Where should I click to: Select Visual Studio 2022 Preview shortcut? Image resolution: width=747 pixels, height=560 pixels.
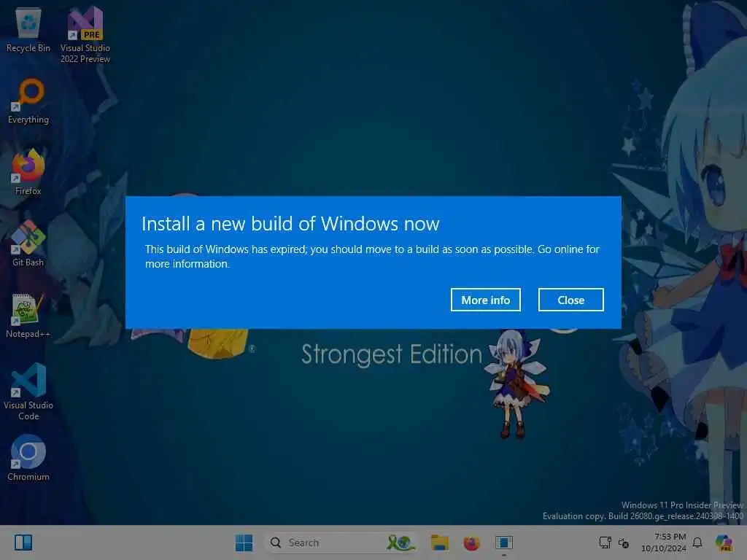(85, 35)
